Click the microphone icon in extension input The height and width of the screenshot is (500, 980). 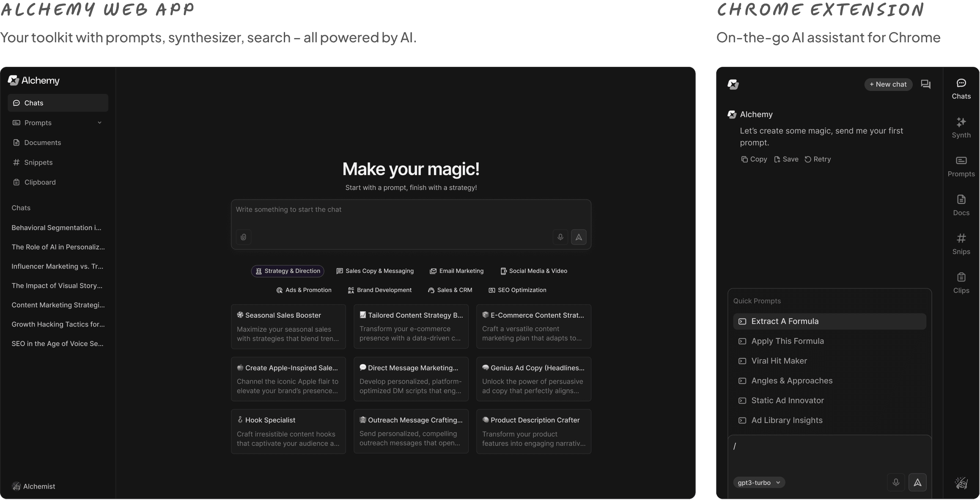pyautogui.click(x=896, y=482)
